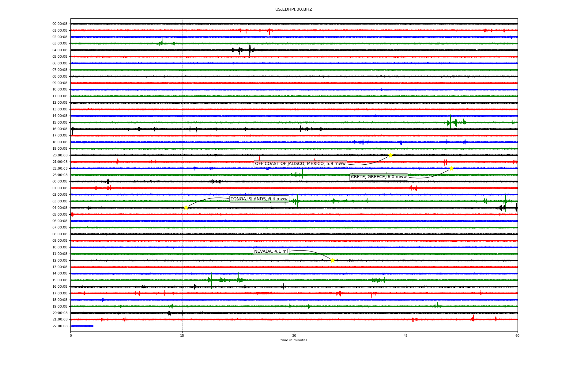This screenshot has height=368, width=588.
Task: Click the x-axis tick label 45
Action: pos(406,335)
